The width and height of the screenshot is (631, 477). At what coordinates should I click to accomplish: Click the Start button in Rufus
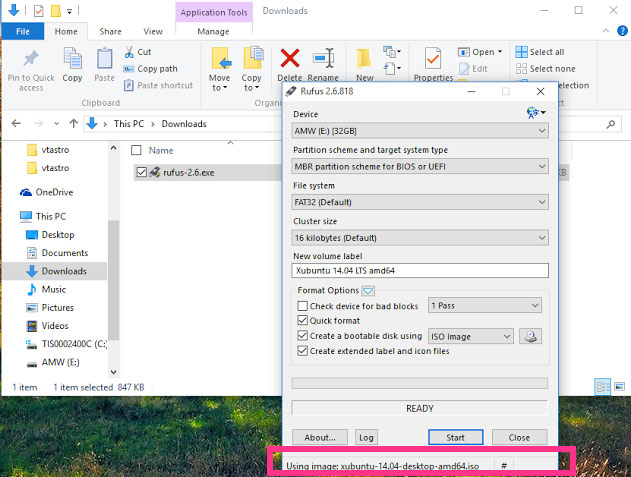[456, 437]
